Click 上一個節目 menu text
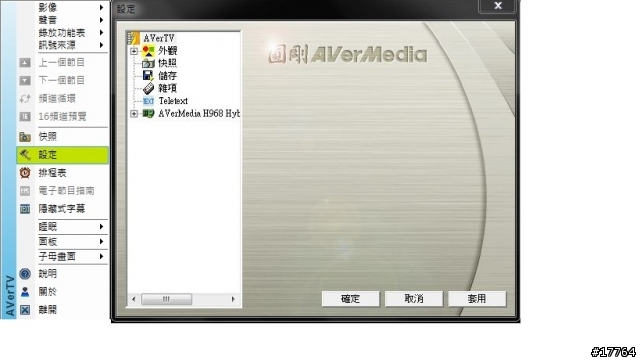The image size is (640, 360). point(62,62)
